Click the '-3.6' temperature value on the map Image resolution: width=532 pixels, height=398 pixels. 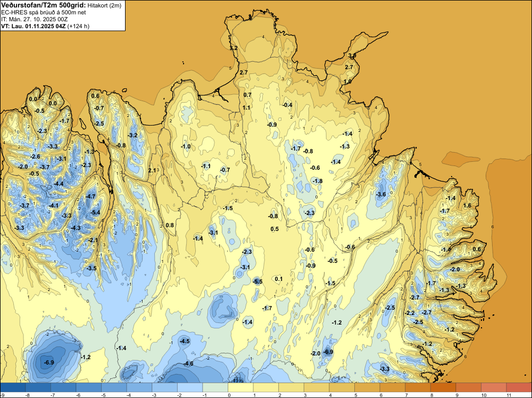381,194
